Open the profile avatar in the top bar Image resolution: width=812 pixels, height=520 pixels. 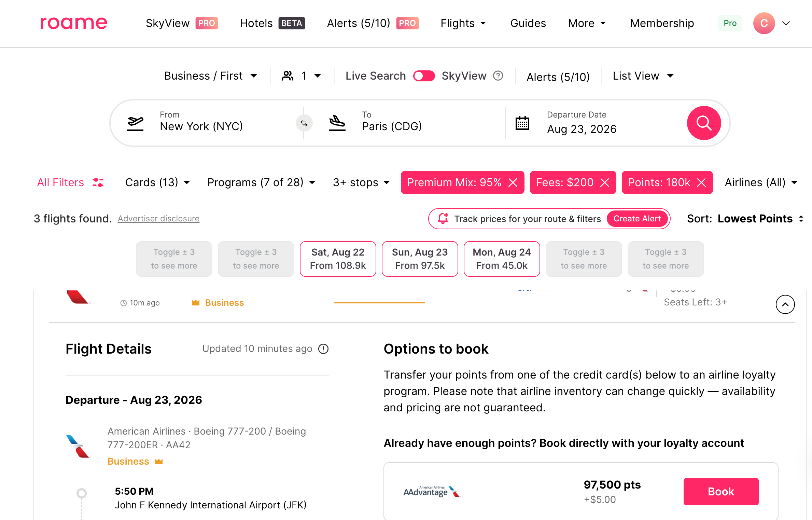pyautogui.click(x=764, y=23)
